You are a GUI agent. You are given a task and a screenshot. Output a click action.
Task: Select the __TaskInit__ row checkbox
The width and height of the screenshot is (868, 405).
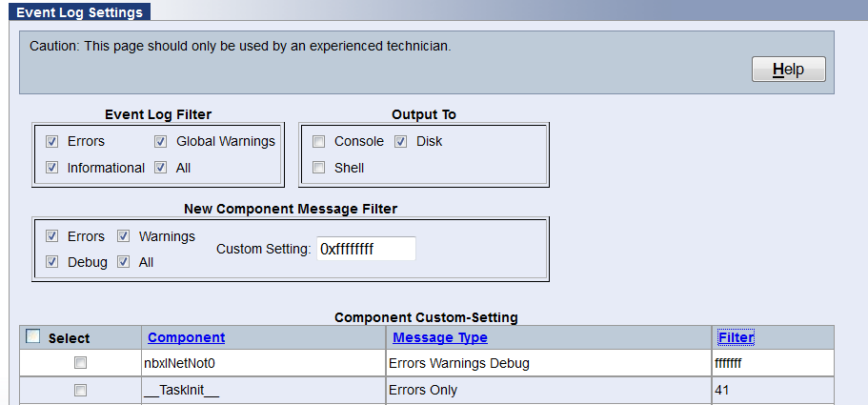(x=81, y=390)
